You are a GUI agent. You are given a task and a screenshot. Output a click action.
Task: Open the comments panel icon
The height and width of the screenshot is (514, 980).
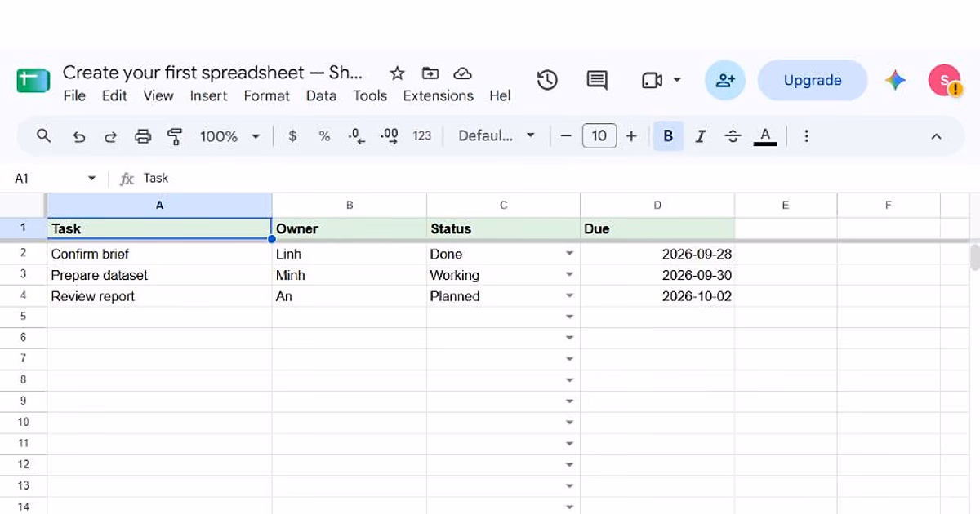[x=597, y=80]
